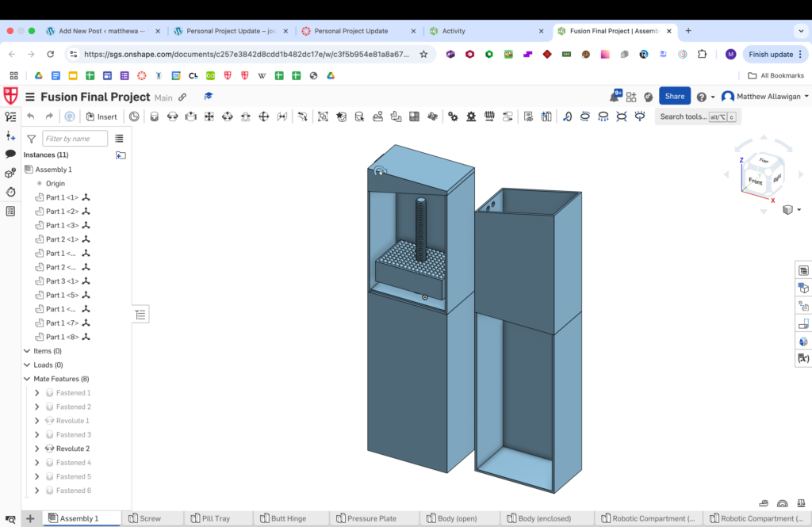Click the Filter by name field
This screenshot has width=812, height=527.
point(75,139)
